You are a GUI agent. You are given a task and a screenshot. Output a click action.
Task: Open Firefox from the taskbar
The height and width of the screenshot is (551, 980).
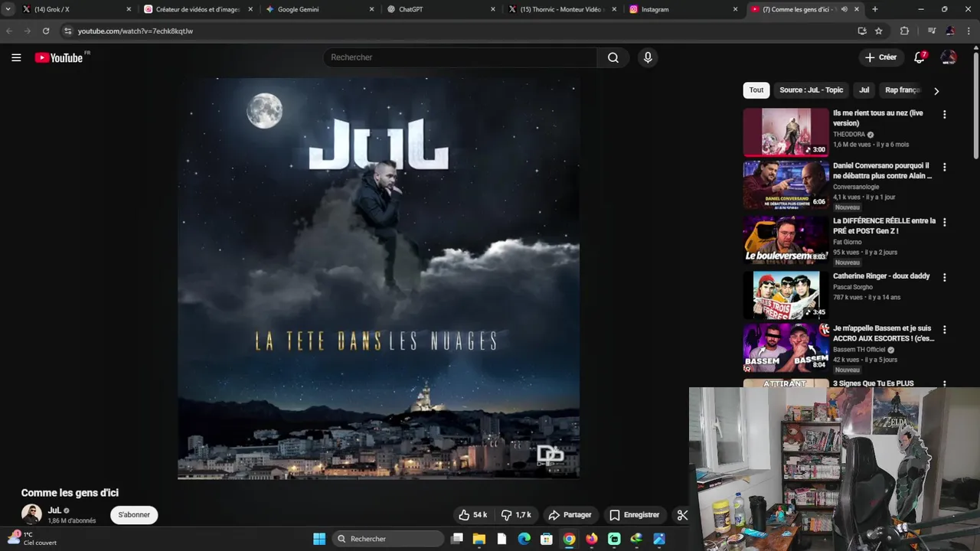pyautogui.click(x=592, y=539)
